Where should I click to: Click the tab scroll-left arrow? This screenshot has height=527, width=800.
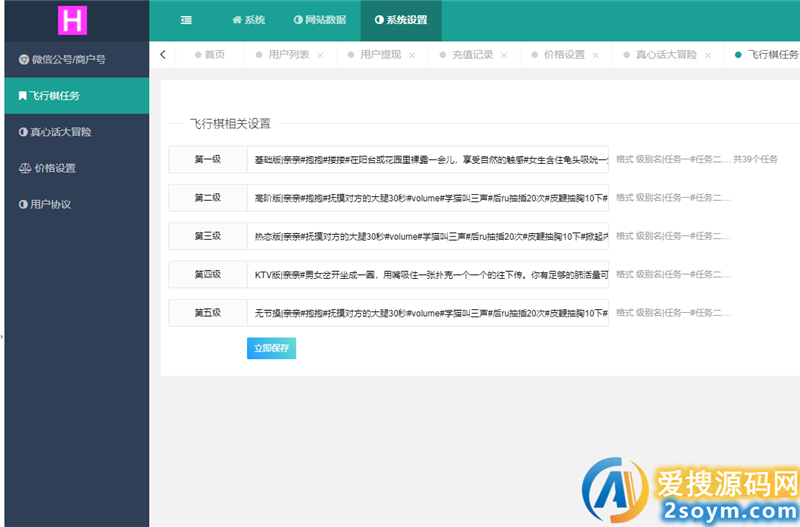(163, 54)
